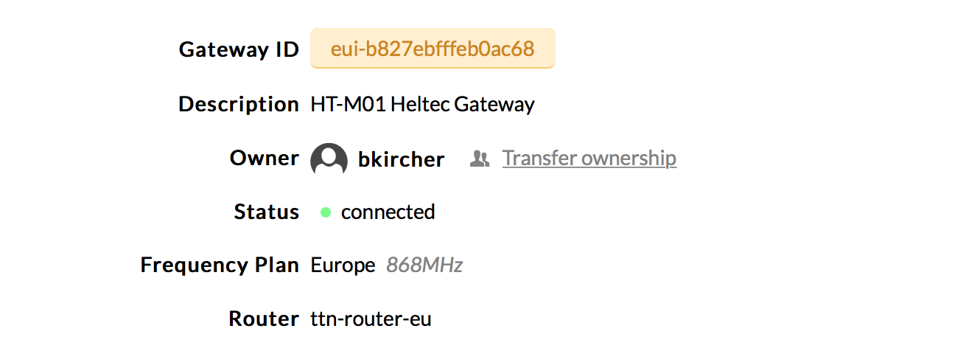Screen dimensions: 980x351
Task: Click the eui prefix of gateway ID
Action: pos(342,49)
